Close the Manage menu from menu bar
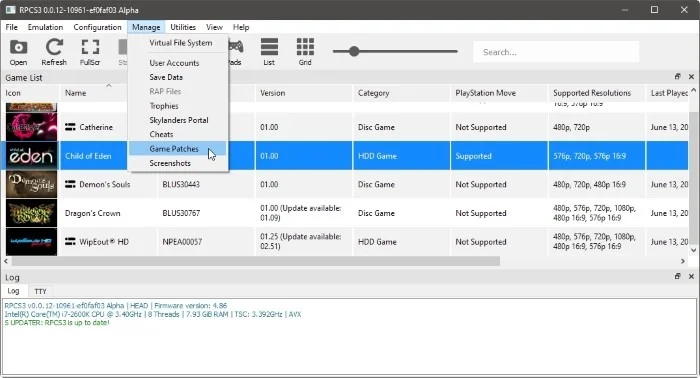The height and width of the screenshot is (378, 700). coord(146,27)
